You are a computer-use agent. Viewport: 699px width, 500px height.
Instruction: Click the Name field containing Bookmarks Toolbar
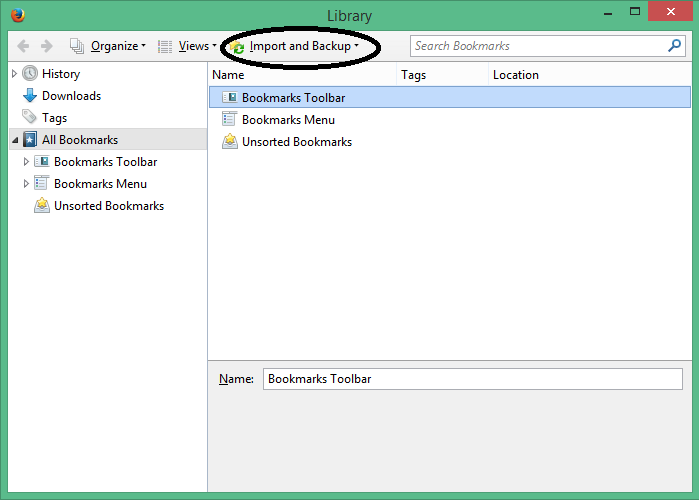pos(473,379)
